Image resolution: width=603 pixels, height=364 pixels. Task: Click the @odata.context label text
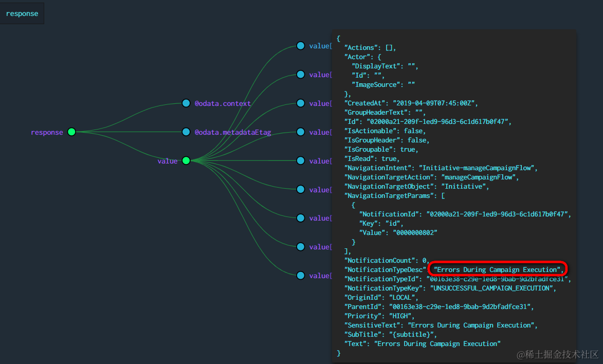pos(223,103)
